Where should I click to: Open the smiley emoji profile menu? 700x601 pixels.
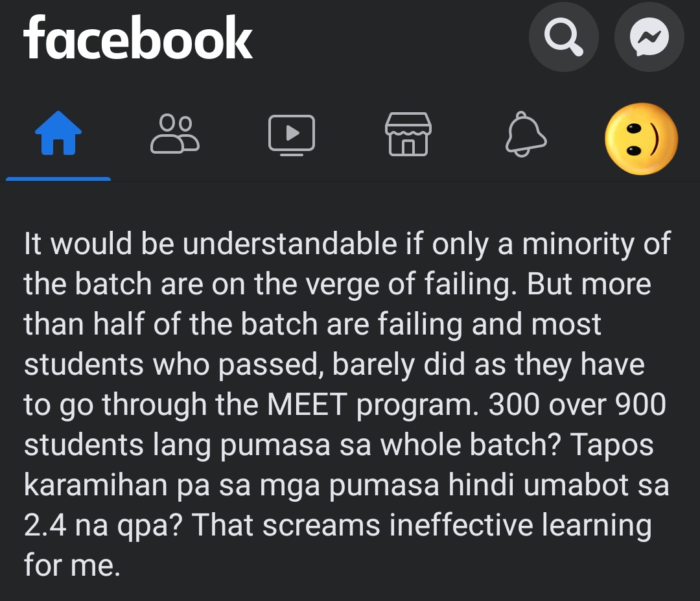(x=641, y=138)
